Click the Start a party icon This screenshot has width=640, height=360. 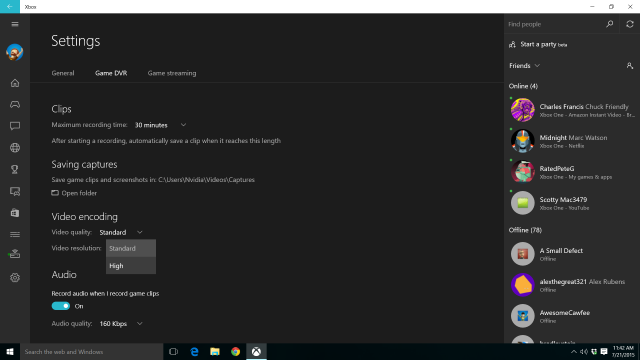point(512,44)
